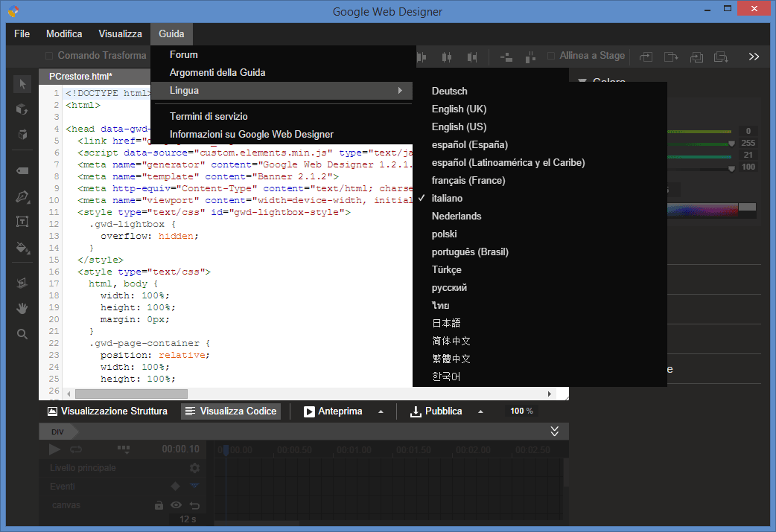This screenshot has height=532, width=776.
Task: Click the distribute horizontally icon
Action: point(506,57)
